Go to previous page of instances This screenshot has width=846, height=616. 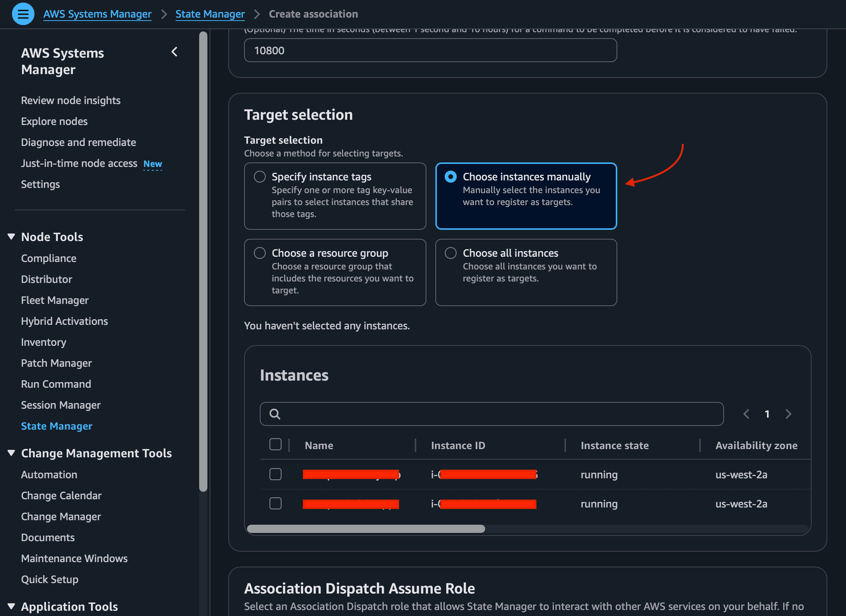tap(746, 414)
